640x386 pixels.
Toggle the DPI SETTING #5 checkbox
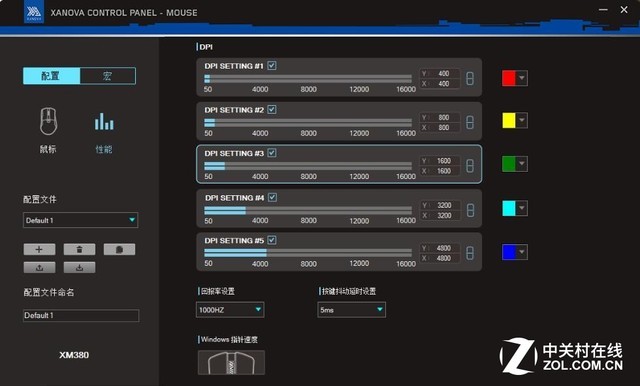(272, 240)
